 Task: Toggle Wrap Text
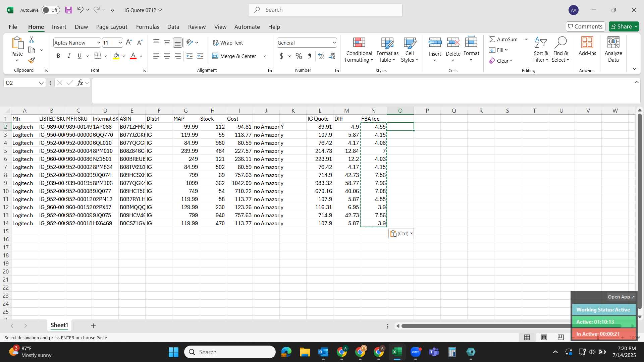click(228, 43)
